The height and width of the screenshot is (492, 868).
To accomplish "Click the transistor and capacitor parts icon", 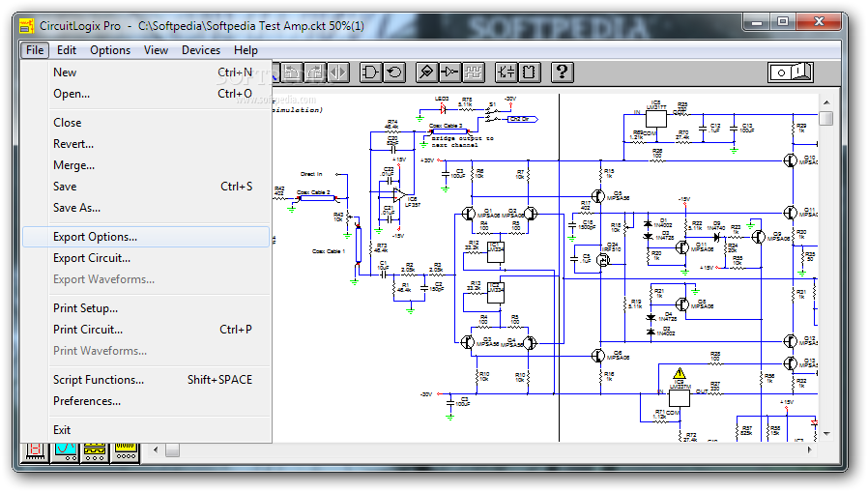I will pyautogui.click(x=506, y=72).
